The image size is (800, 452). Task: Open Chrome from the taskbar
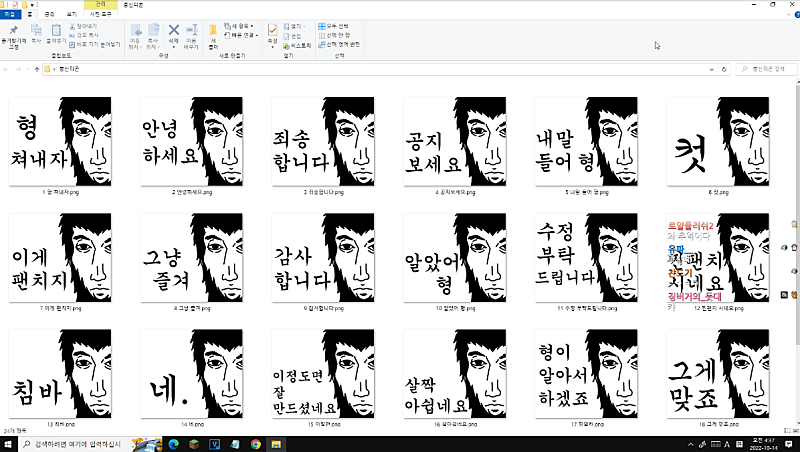click(x=256, y=443)
